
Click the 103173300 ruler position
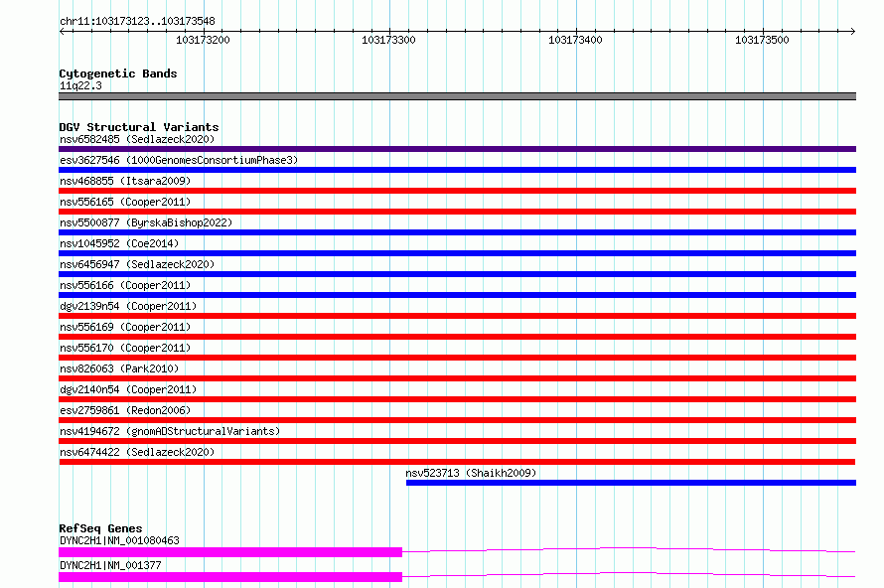pyautogui.click(x=388, y=40)
